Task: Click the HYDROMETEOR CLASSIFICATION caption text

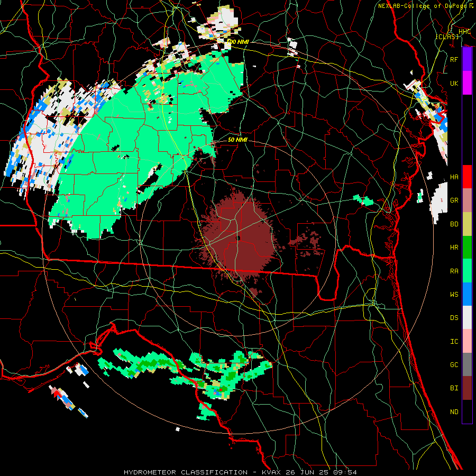Action: [x=186, y=472]
